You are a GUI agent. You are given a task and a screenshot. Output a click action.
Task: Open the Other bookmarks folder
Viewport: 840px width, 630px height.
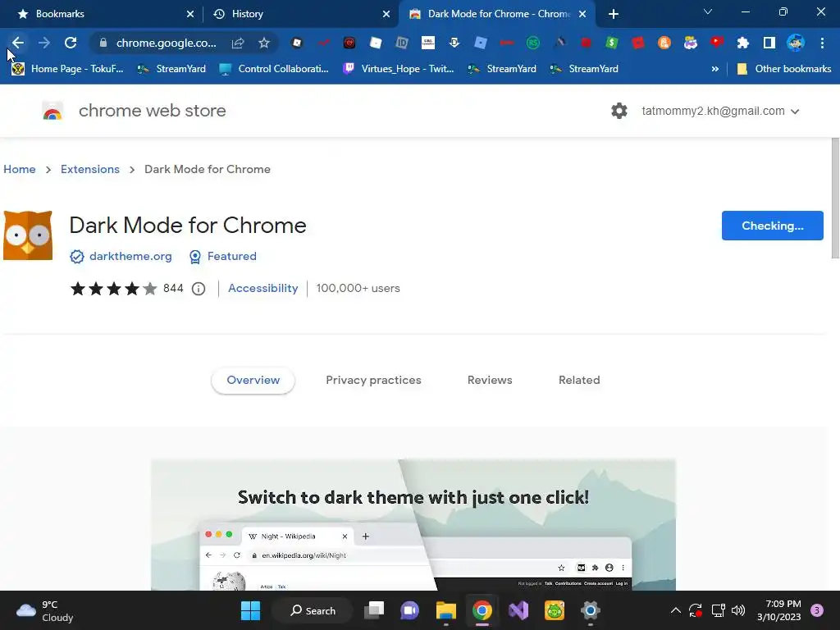[784, 69]
